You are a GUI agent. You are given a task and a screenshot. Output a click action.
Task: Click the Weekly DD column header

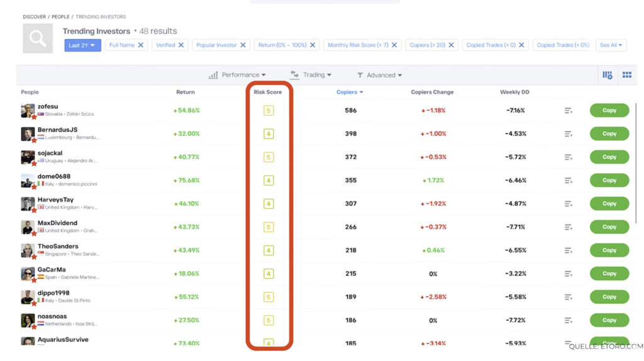[x=514, y=92]
